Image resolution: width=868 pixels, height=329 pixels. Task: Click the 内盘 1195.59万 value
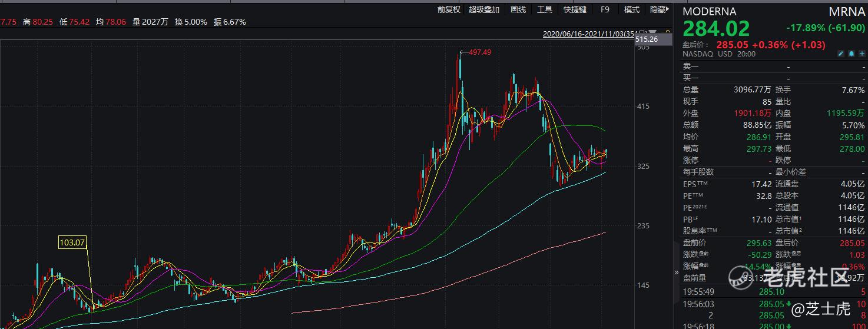pos(846,114)
